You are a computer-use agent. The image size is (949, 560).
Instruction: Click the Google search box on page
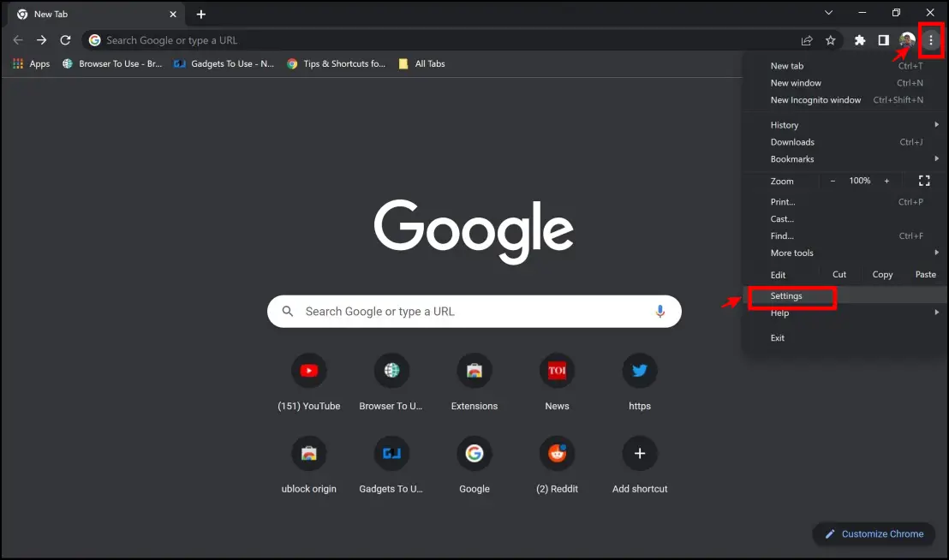pos(474,312)
